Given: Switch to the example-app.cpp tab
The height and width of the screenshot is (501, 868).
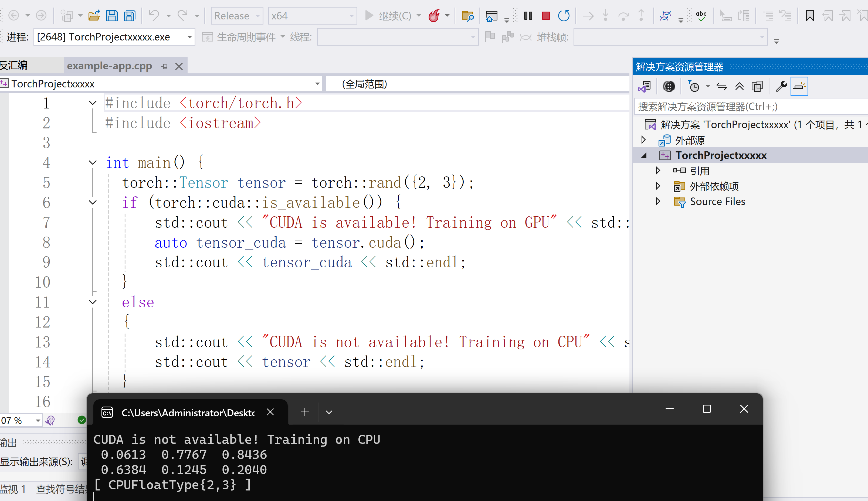Looking at the screenshot, I should (x=110, y=66).
